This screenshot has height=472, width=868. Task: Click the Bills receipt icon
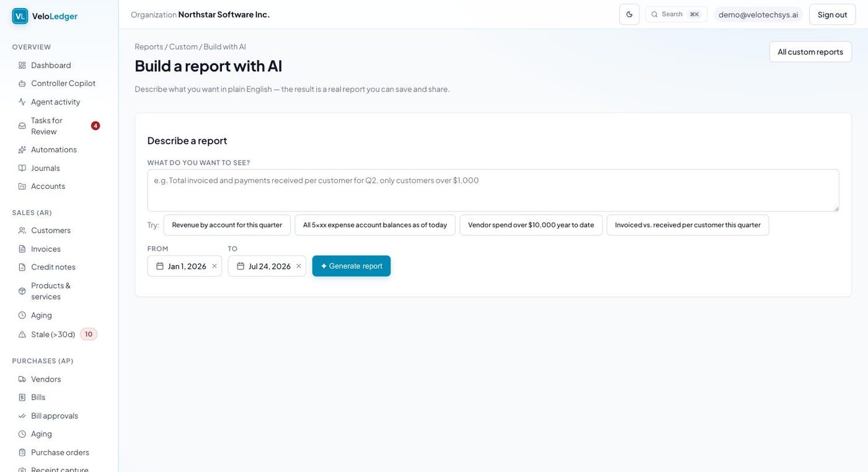(22, 397)
